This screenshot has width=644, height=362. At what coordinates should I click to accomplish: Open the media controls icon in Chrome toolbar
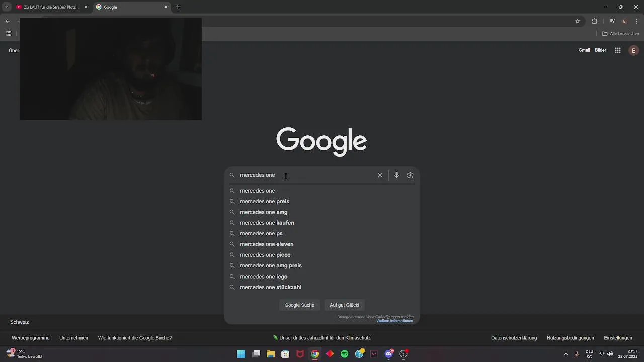click(x=612, y=21)
